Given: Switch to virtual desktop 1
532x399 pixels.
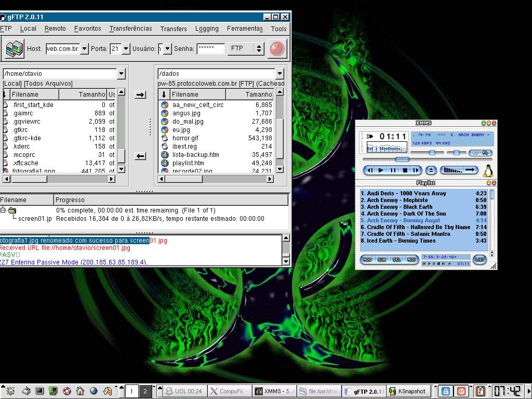Looking at the screenshot, I should click(x=131, y=391).
